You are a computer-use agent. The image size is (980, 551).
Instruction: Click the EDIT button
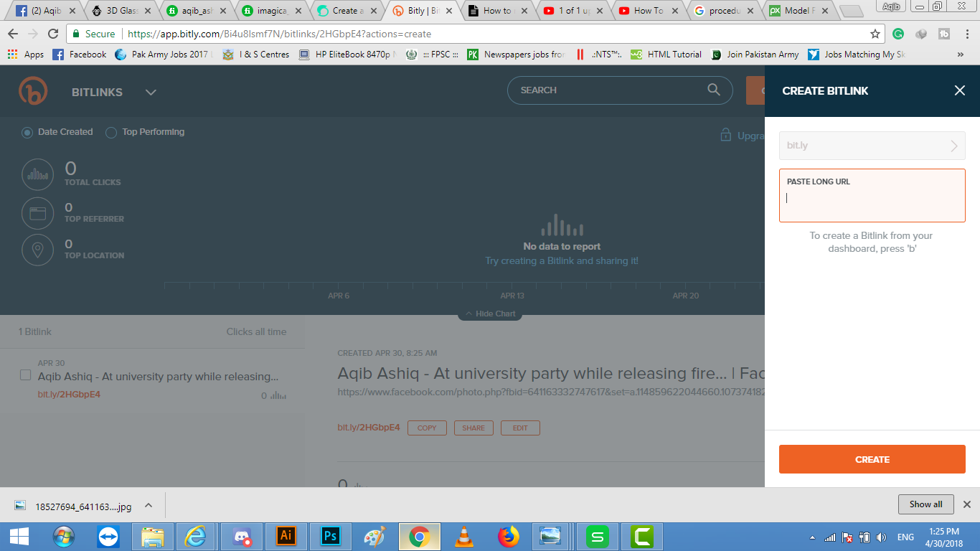click(520, 428)
